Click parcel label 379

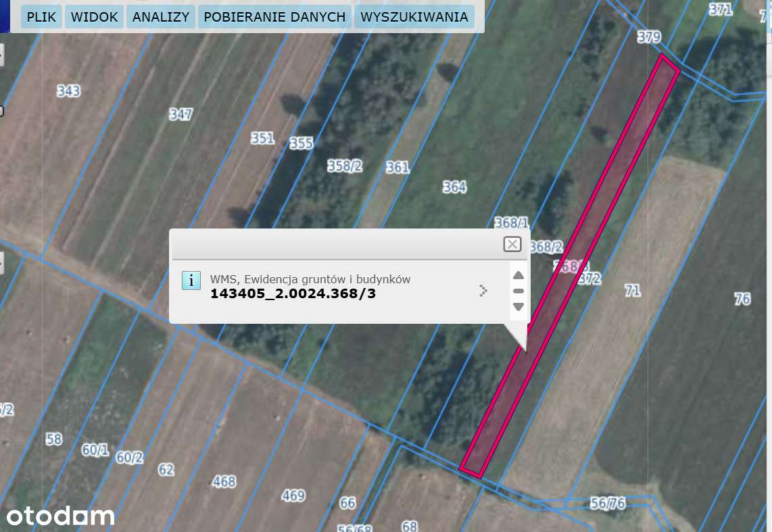pos(649,37)
